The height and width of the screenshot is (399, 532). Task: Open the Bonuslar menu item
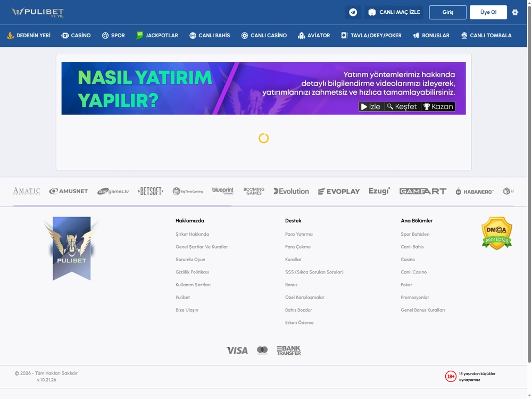[x=431, y=35]
